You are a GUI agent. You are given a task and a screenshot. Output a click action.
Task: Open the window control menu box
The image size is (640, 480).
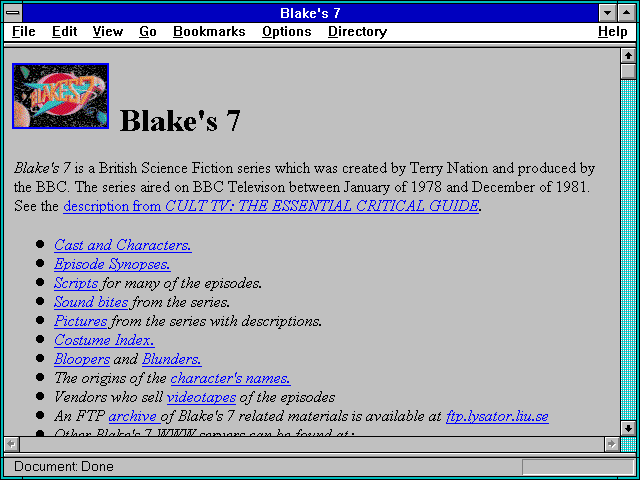click(13, 13)
